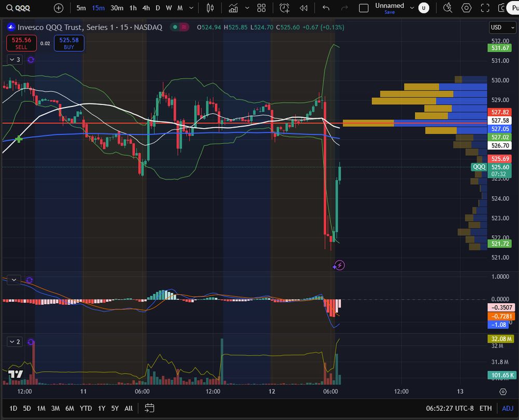Toggle ADJ adjusted data setting
Screen dimensions: 519x420
pos(508,409)
